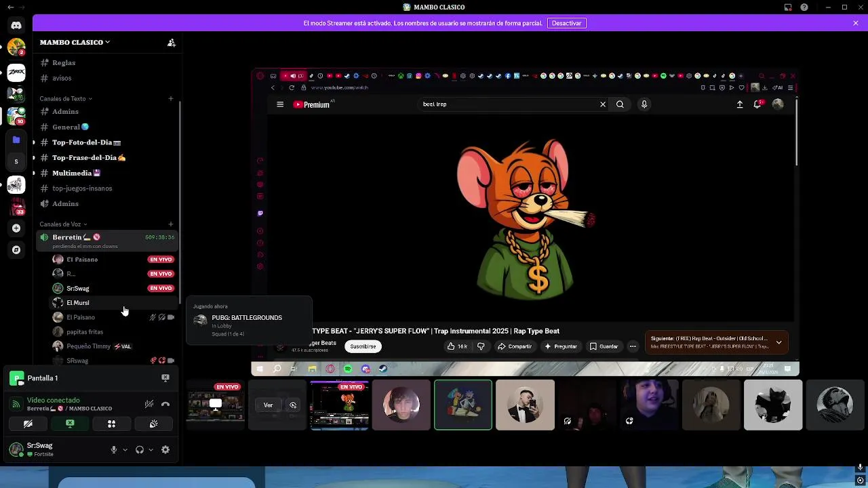The height and width of the screenshot is (488, 868).
Task: Dislike the video in YouTube stream
Action: (x=481, y=346)
